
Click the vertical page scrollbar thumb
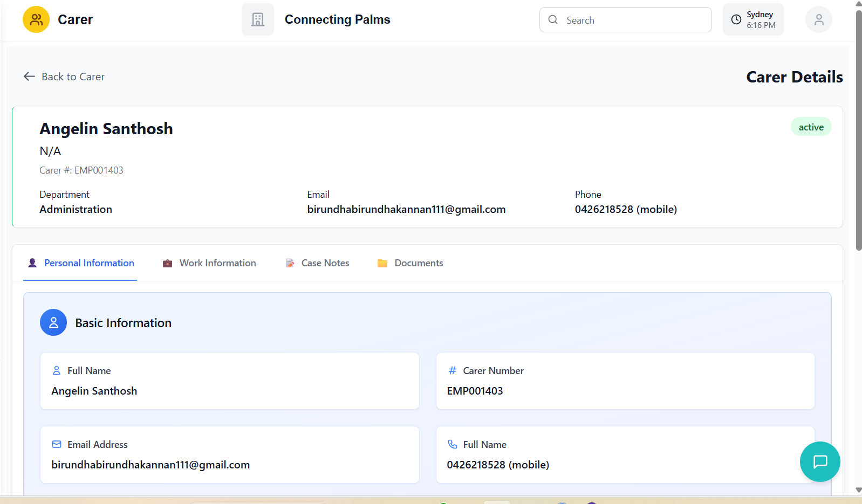858,129
